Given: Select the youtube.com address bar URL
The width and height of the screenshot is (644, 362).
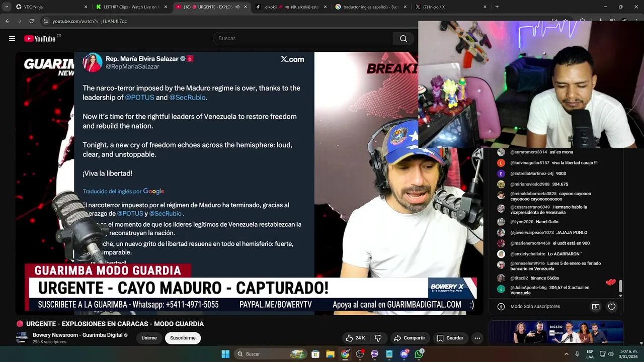Looking at the screenshot, I should tap(90, 21).
